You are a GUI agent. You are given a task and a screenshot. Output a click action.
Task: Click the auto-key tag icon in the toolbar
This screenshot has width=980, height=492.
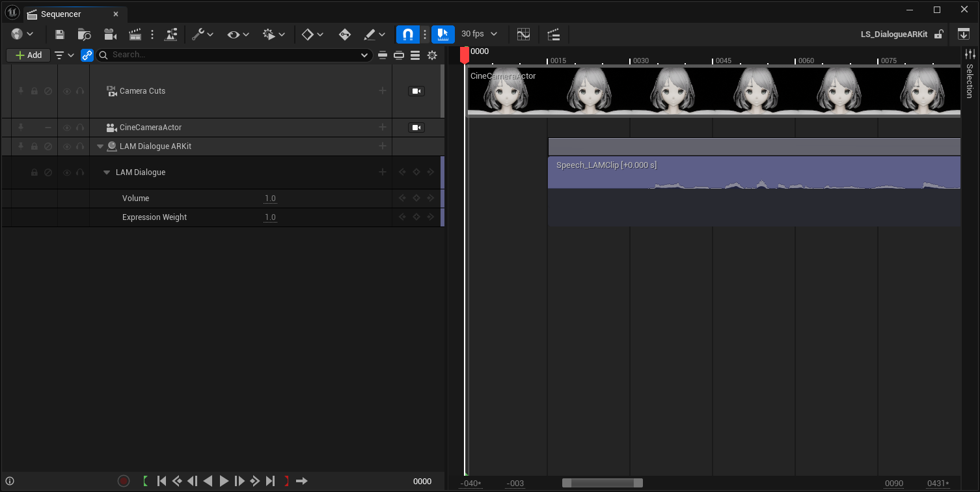pos(345,34)
